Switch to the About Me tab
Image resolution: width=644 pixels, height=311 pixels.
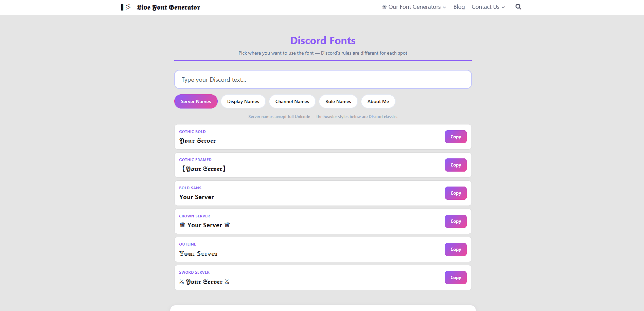[x=378, y=101]
